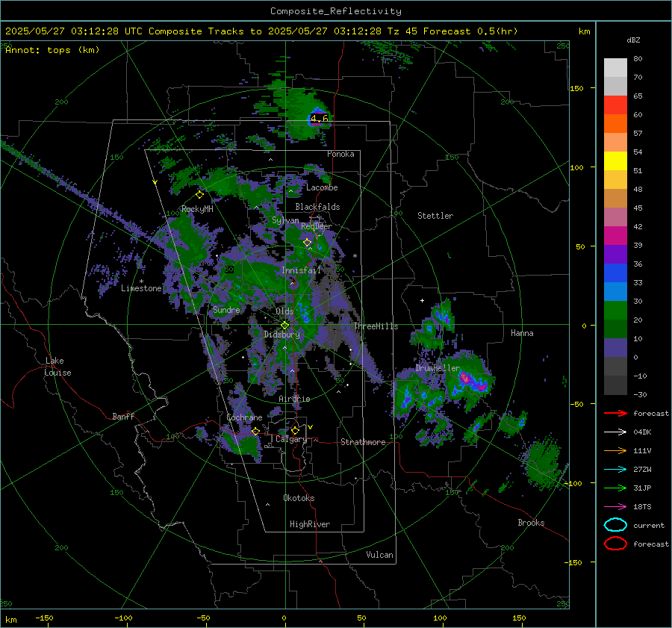Click the Hanna town label
The image size is (672, 628).
pyautogui.click(x=522, y=333)
